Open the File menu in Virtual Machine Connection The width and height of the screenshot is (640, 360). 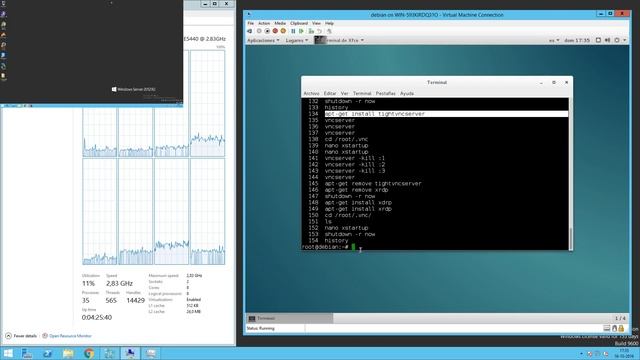point(251,23)
